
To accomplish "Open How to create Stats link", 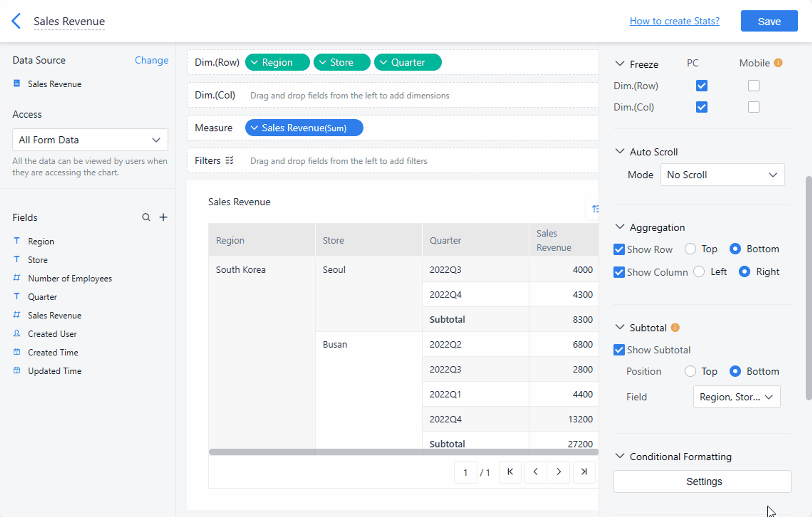I will 674,20.
